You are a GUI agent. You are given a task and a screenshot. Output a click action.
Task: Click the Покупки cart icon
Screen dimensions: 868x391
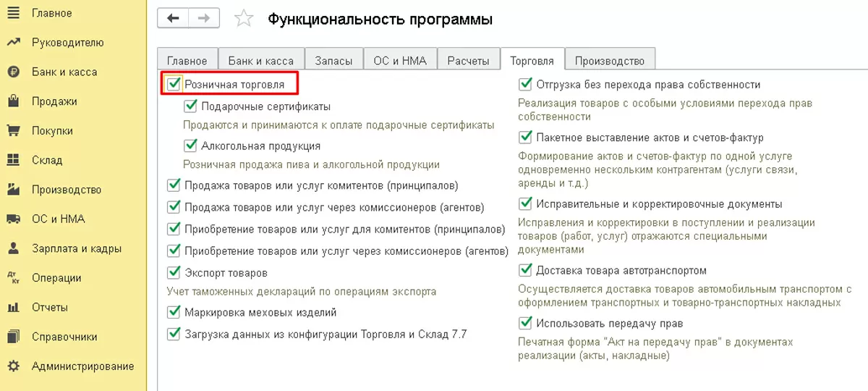click(x=13, y=131)
